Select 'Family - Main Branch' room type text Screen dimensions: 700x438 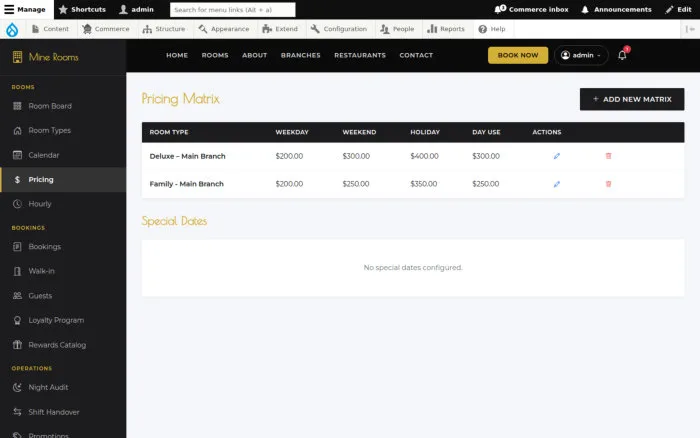tap(187, 184)
